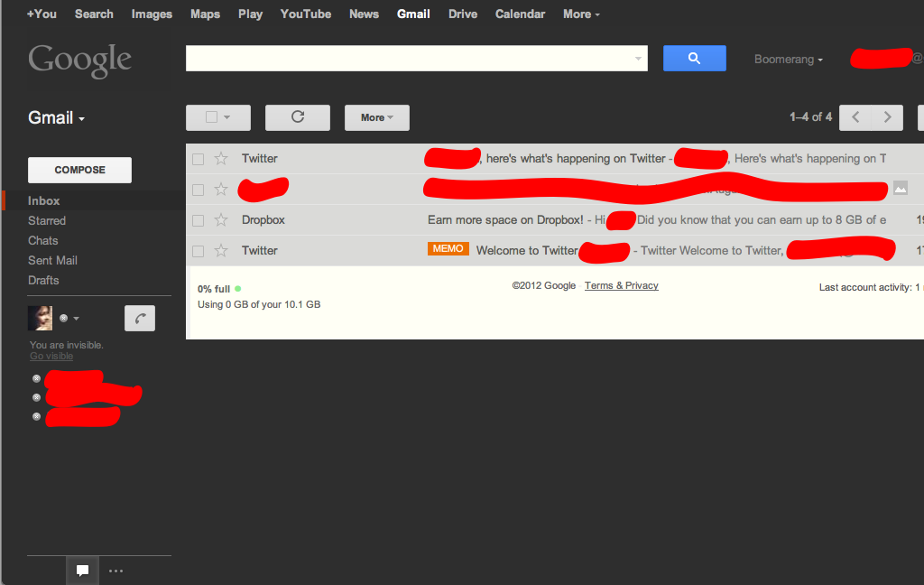This screenshot has height=585, width=924.
Task: Star the Dropbox email
Action: tap(221, 220)
